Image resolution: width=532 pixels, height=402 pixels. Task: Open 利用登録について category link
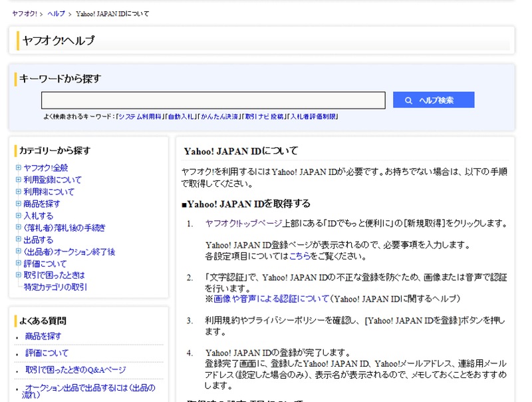53,180
